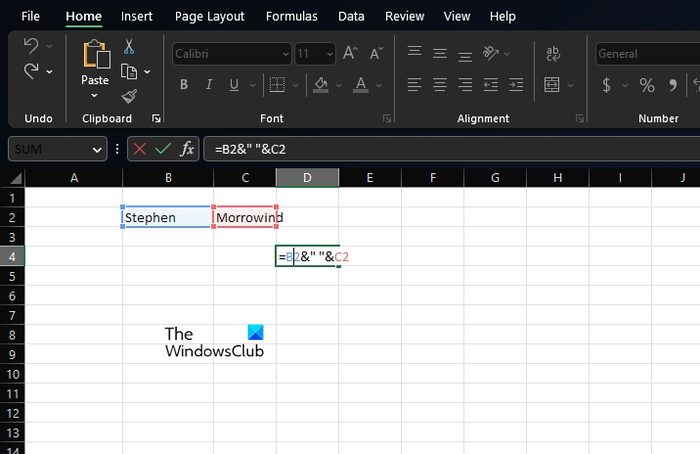Switch to the Insert tab
This screenshot has width=700, height=454.
click(137, 17)
